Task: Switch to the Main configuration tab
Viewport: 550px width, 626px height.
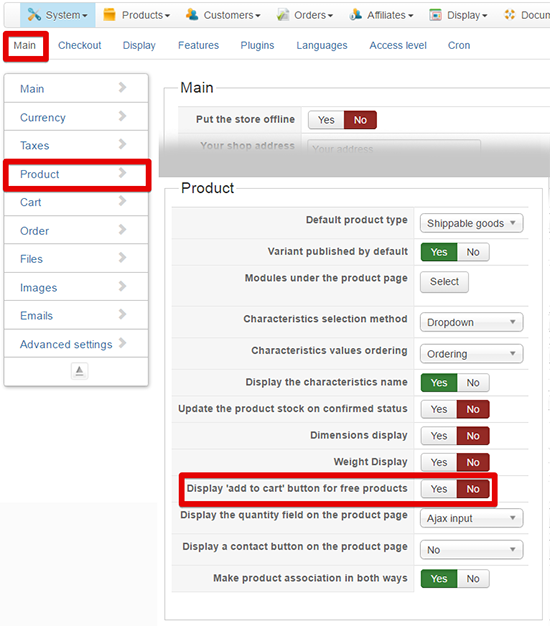Action: (25, 45)
